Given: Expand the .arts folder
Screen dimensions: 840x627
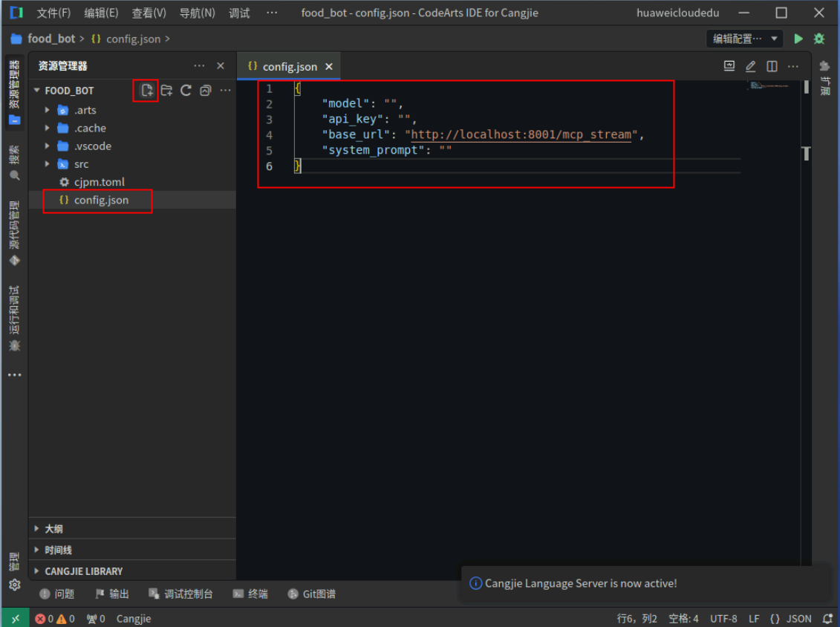Looking at the screenshot, I should coord(47,110).
